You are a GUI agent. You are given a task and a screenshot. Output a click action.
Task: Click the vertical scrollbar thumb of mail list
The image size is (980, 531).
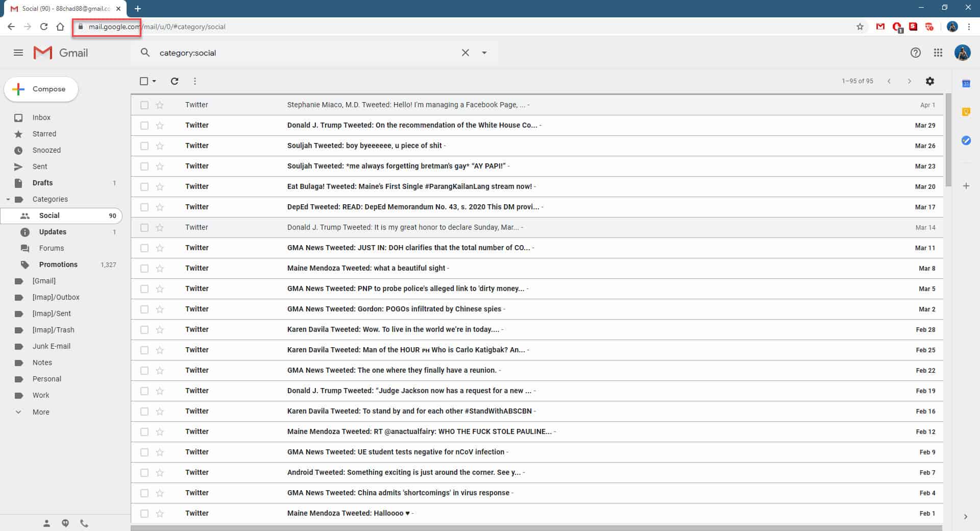(x=948, y=140)
